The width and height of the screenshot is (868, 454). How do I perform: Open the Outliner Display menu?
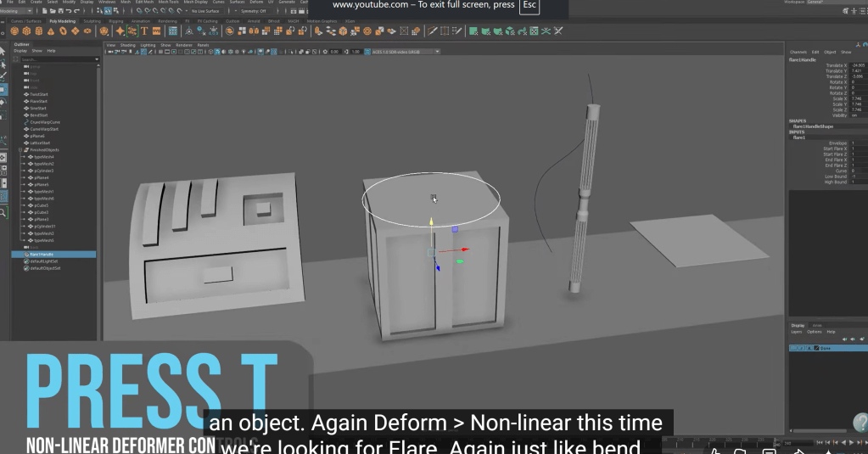tap(20, 50)
